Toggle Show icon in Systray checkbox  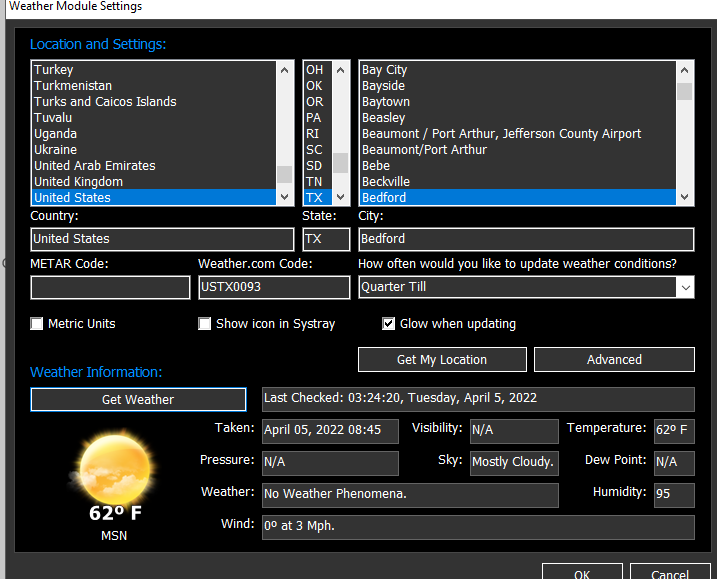click(205, 324)
